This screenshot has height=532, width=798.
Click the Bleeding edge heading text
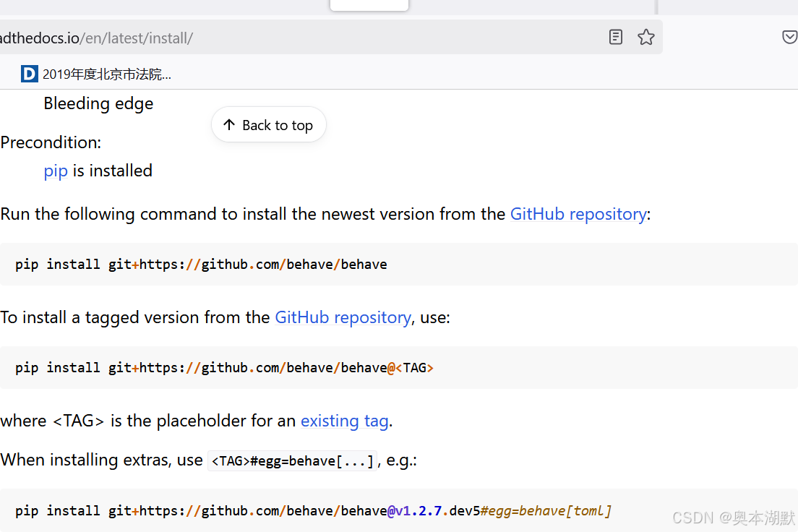[98, 103]
